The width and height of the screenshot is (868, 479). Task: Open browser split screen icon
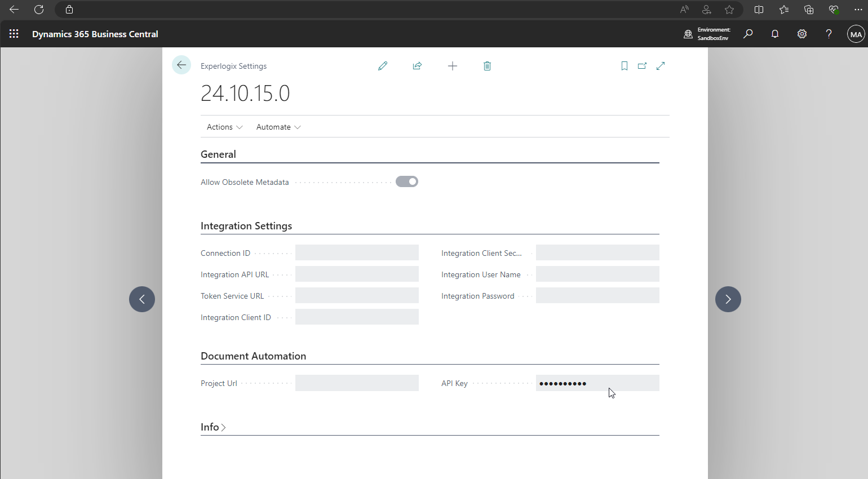click(x=759, y=10)
